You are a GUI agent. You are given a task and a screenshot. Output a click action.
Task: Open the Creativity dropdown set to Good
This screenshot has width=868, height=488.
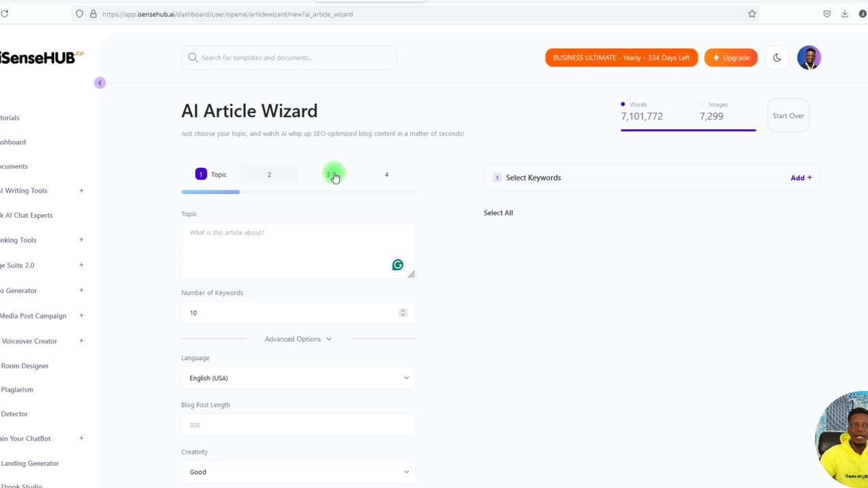tap(298, 472)
